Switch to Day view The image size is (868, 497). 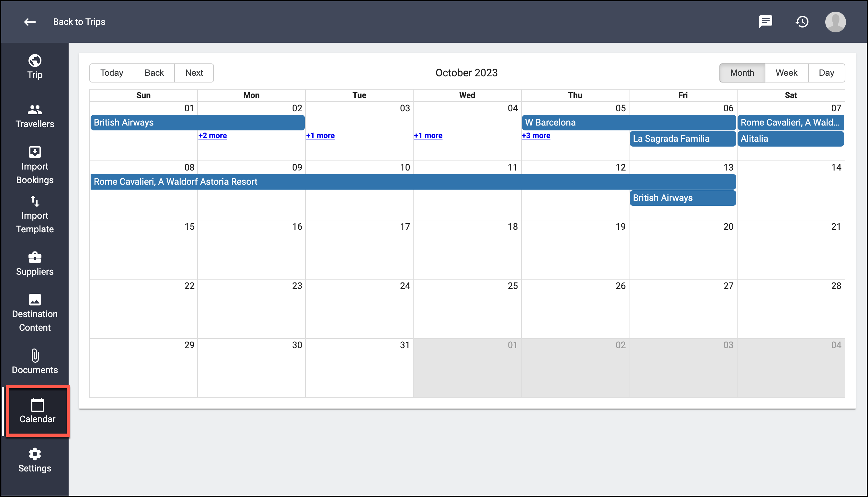point(826,73)
